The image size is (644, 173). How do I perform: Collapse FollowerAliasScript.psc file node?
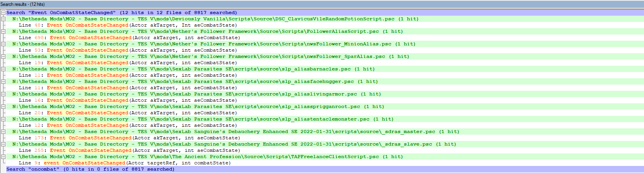[x=3, y=31]
